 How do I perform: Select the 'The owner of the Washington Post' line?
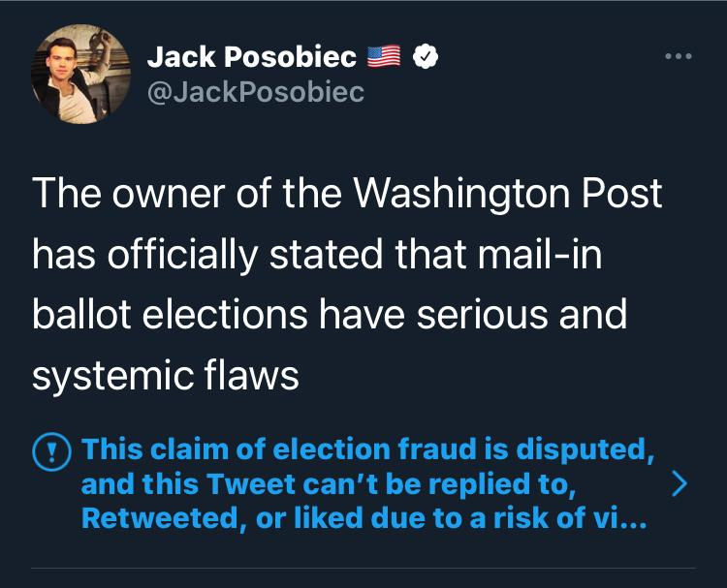click(x=347, y=193)
